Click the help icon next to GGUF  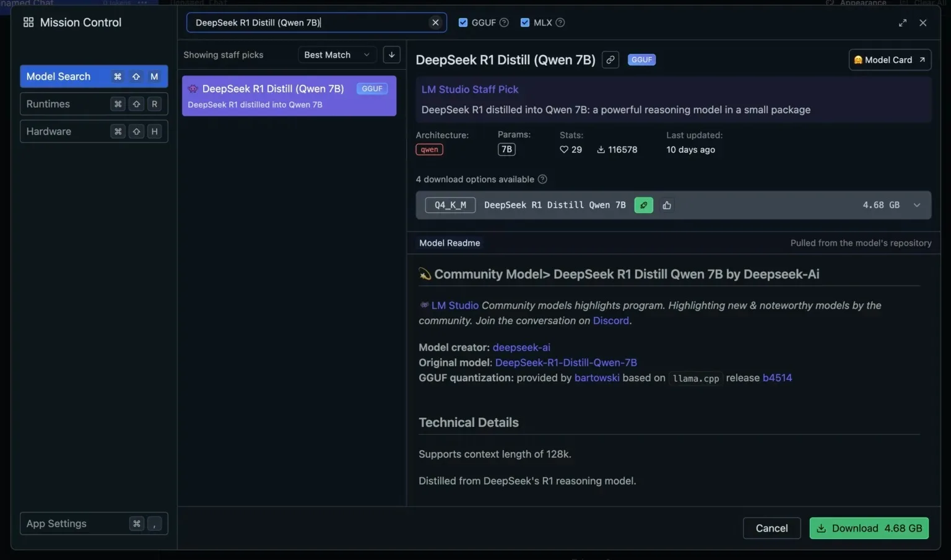(x=504, y=23)
